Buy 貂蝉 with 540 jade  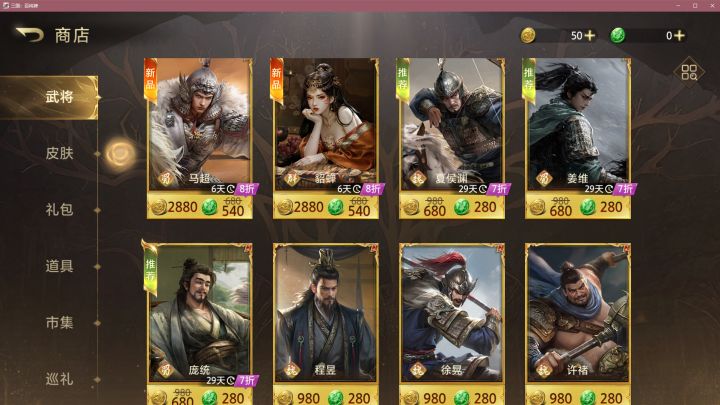350,208
